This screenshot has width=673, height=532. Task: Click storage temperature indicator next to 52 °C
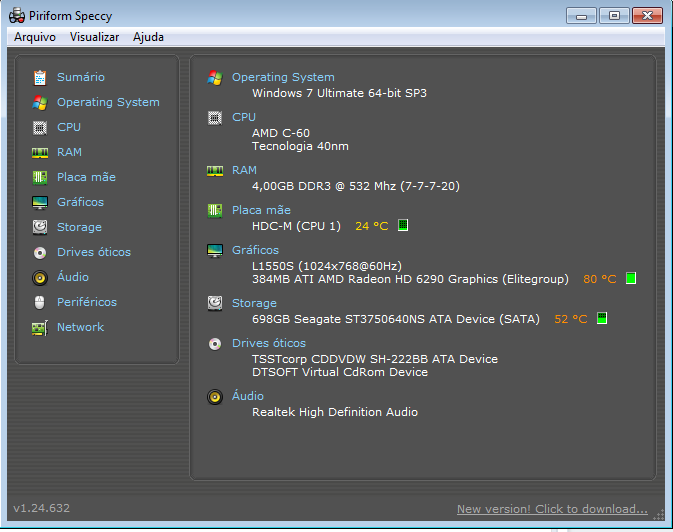pos(602,318)
